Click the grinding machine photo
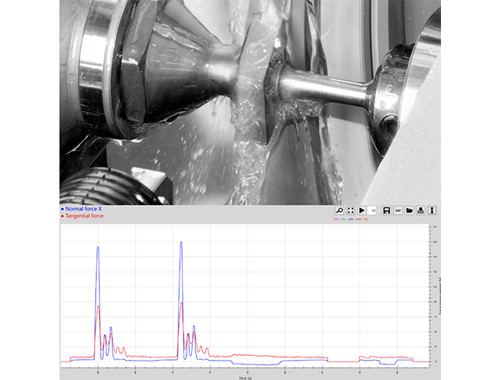Screen dimensions: 500x380 [250, 102]
